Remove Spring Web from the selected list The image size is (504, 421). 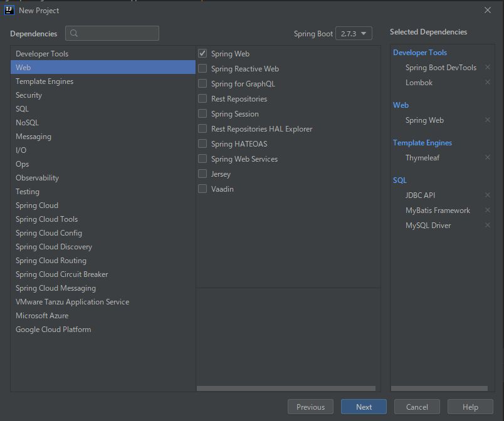pos(487,120)
